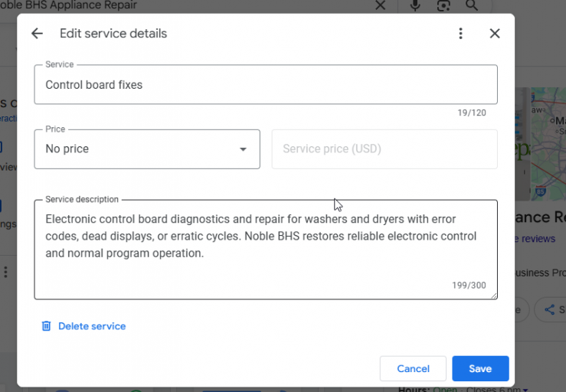Click the Service price (USD) field
This screenshot has height=392, width=566.
coord(384,149)
